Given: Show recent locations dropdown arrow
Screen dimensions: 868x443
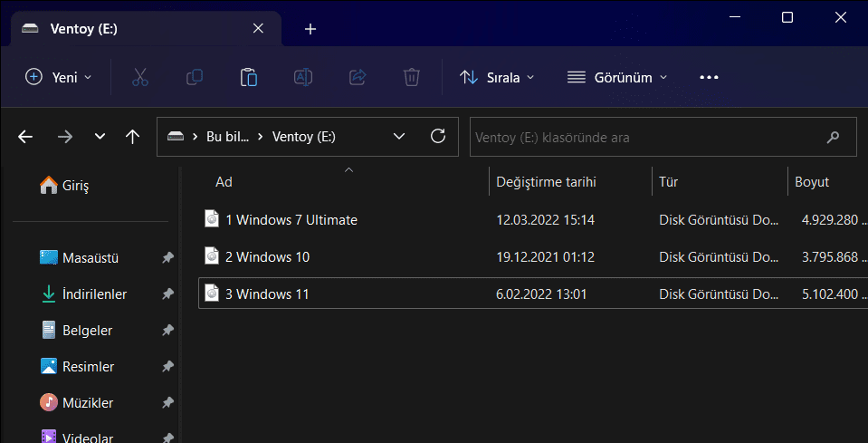Looking at the screenshot, I should click(x=100, y=137).
